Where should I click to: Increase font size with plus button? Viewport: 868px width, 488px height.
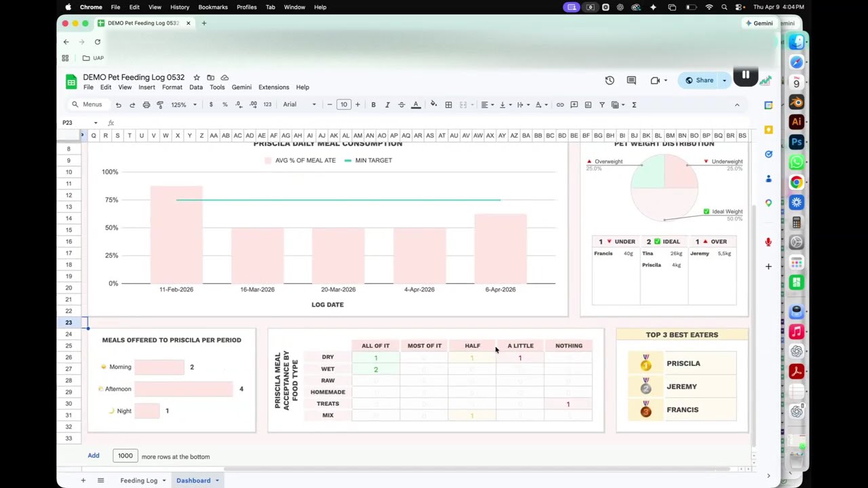pos(357,105)
